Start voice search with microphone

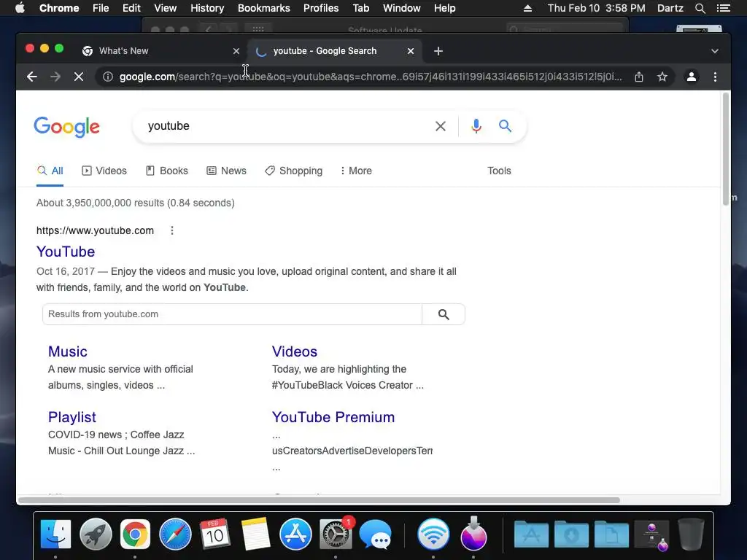476,125
